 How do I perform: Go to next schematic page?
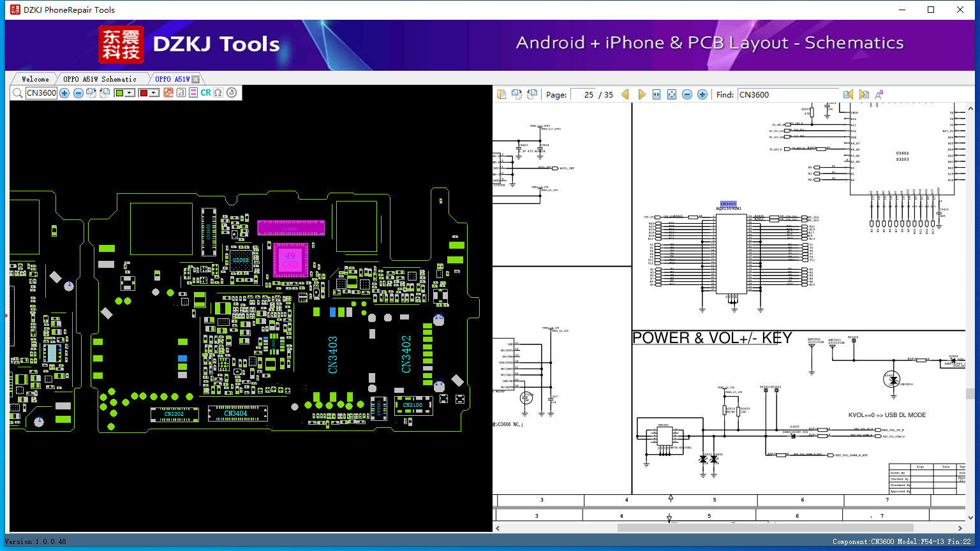641,94
